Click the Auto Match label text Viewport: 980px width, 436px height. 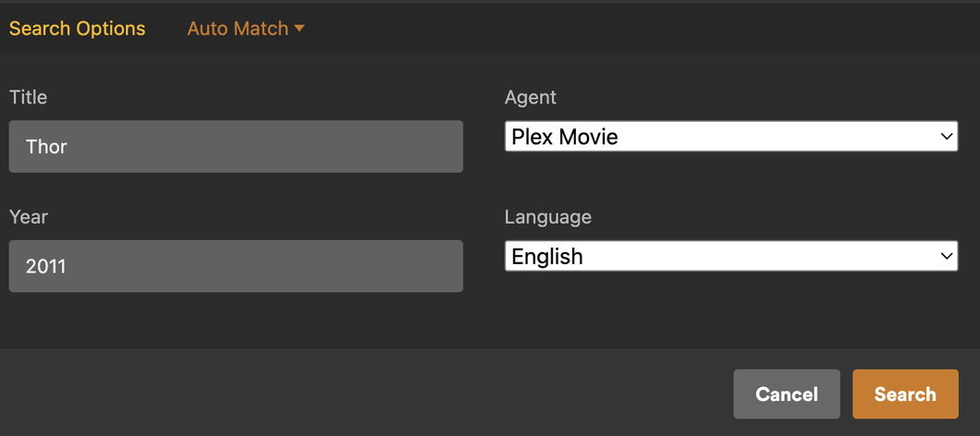[238, 29]
